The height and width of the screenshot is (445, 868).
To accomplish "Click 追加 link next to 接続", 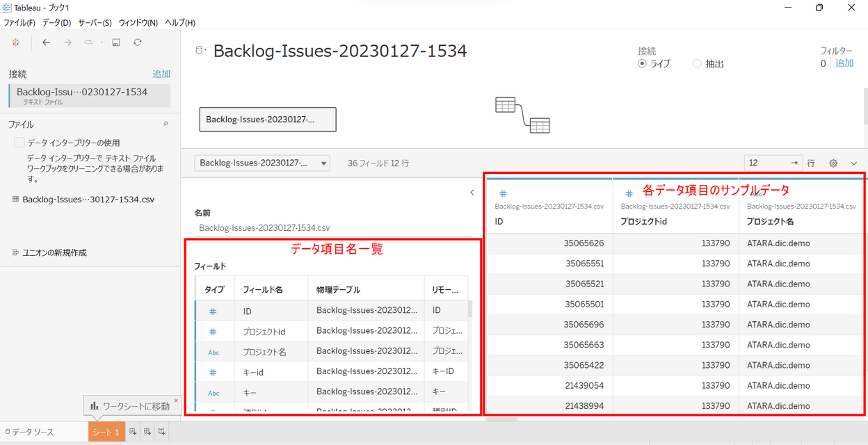I will pyautogui.click(x=161, y=74).
